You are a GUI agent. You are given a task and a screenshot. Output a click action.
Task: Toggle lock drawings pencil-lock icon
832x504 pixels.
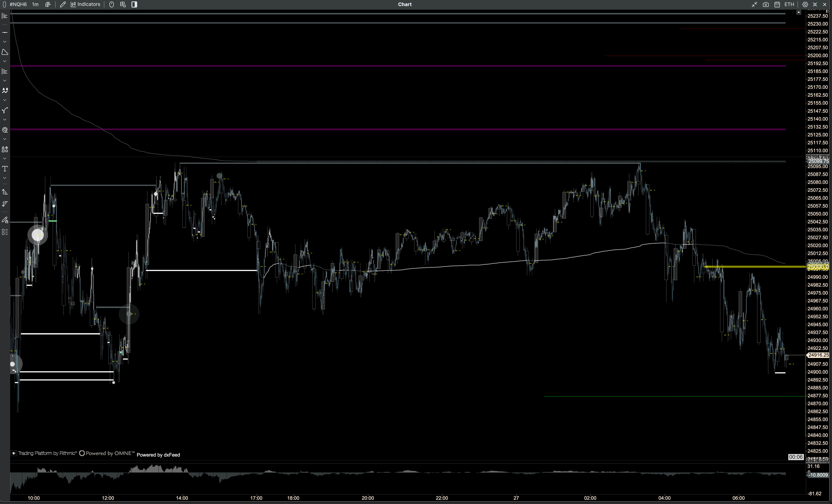[x=5, y=220]
